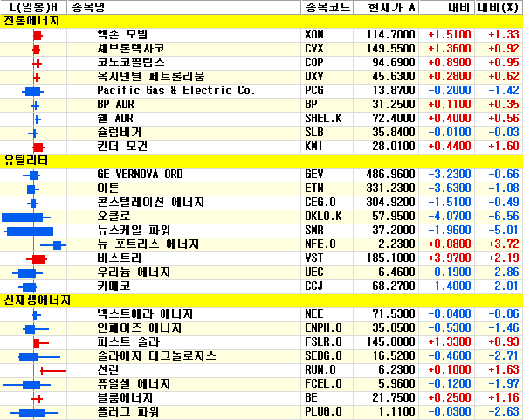Image resolution: width=523 pixels, height=420 pixels.
Task: Sort by the 대비(%) column header
Action: click(498, 7)
